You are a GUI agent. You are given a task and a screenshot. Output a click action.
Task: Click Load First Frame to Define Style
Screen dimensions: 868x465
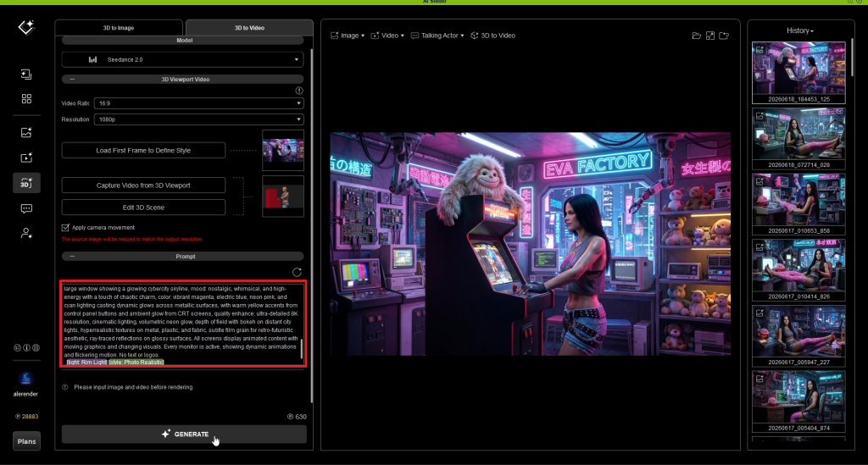tap(143, 151)
